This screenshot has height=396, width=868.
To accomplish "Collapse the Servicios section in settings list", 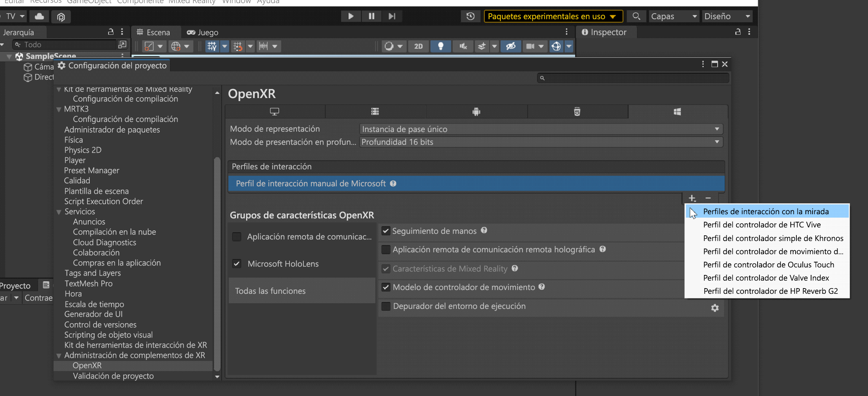I will coord(59,212).
